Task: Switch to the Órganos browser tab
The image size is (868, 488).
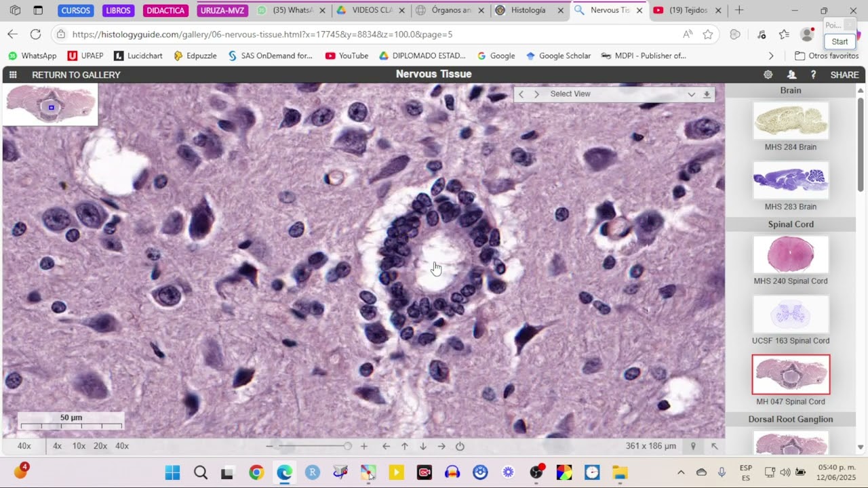Action: [x=452, y=10]
